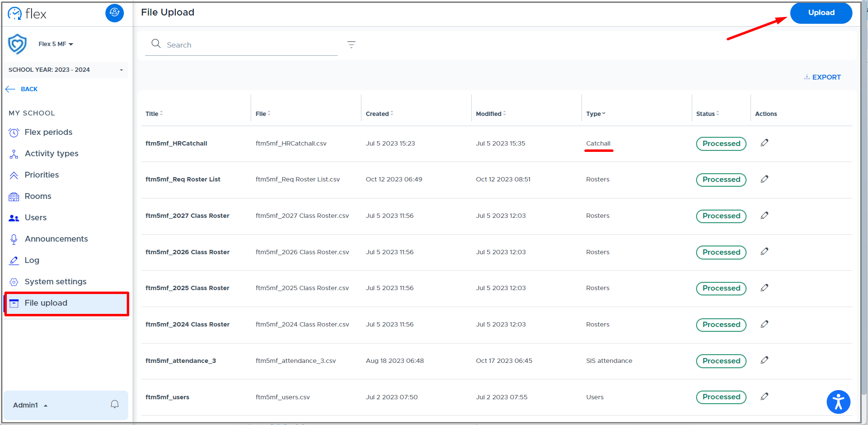Screen dimensions: 868x425
Task: Click the search magnifier icon
Action: (x=156, y=44)
